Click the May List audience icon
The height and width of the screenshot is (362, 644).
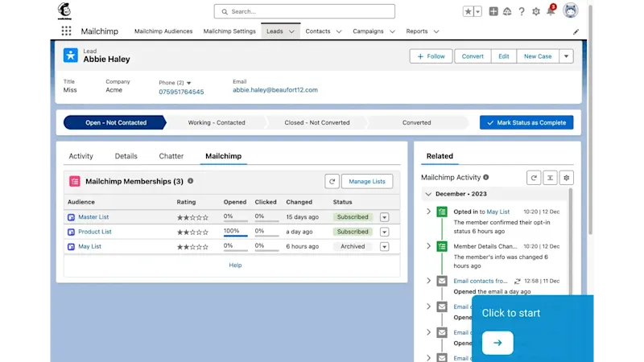coord(71,247)
